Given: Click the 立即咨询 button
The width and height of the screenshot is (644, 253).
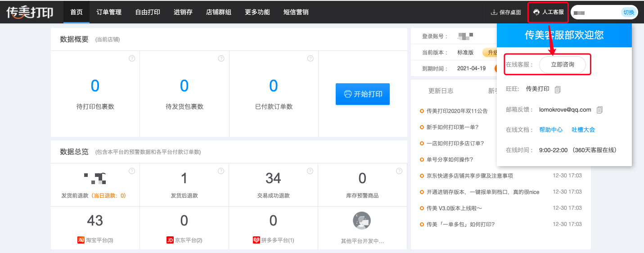Looking at the screenshot, I should (563, 64).
